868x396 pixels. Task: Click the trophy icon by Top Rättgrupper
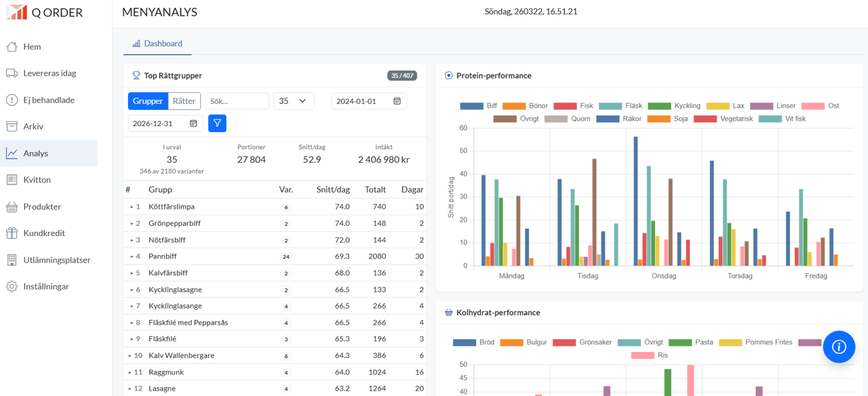(x=136, y=76)
